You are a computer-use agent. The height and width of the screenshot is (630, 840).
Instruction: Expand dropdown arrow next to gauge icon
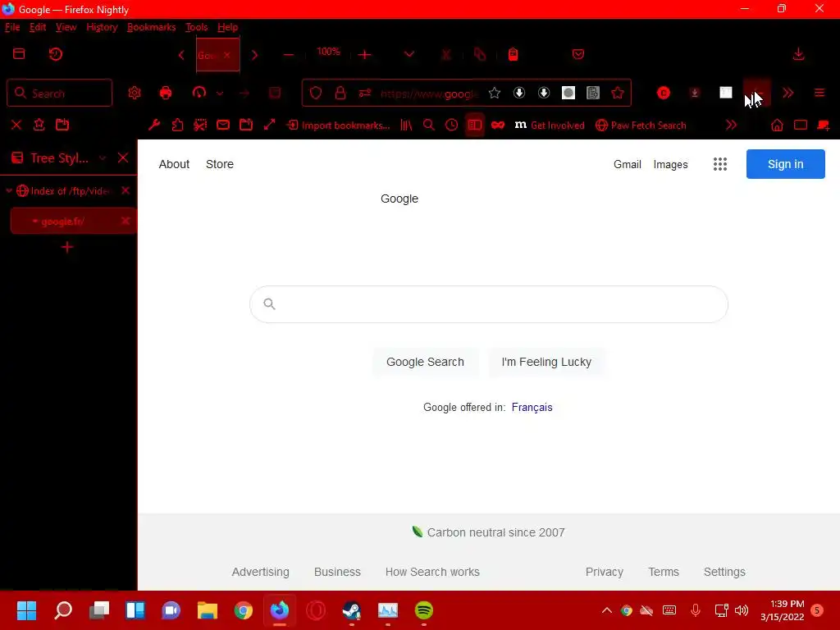(x=220, y=94)
